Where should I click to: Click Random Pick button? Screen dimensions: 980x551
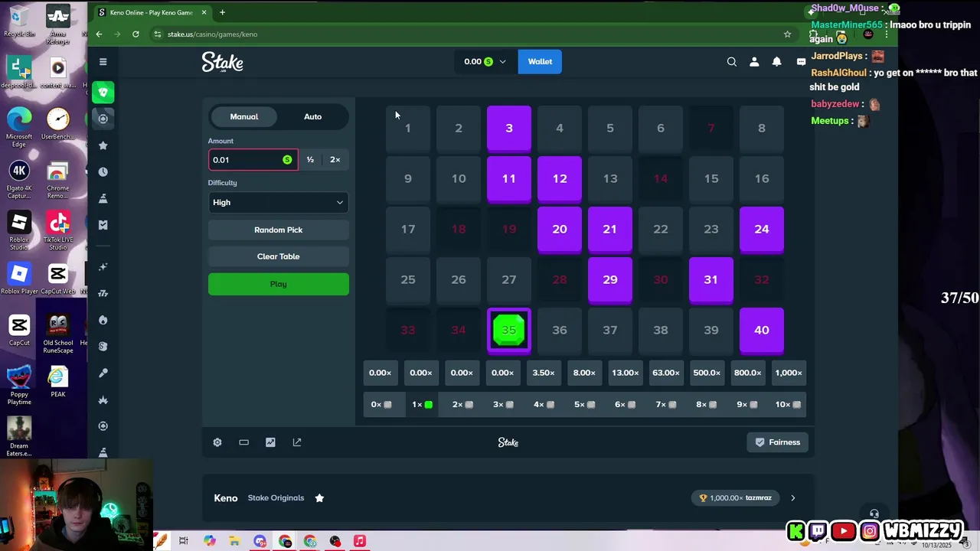[279, 230]
